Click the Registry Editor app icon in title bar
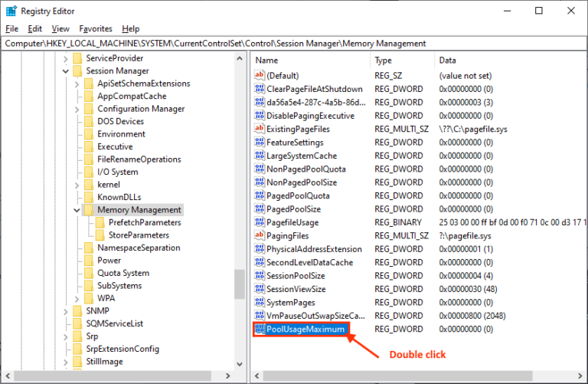The width and height of the screenshot is (588, 384). coord(11,11)
